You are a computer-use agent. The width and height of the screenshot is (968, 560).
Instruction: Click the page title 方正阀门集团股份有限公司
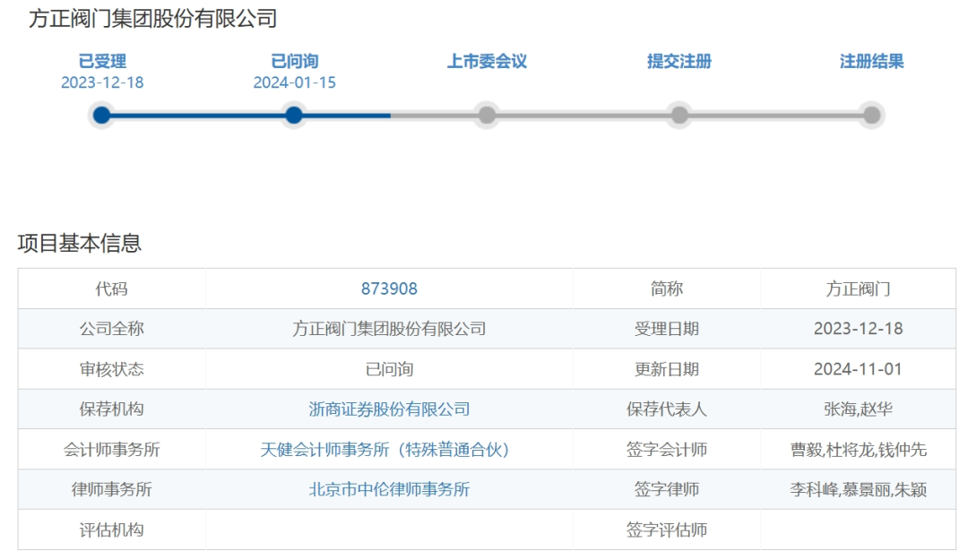click(152, 19)
